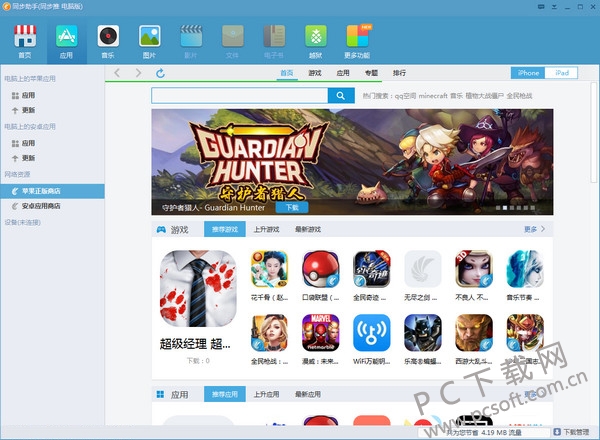600x440 pixels.
Task: Select the second banner carousel dot
Action: pos(505,208)
